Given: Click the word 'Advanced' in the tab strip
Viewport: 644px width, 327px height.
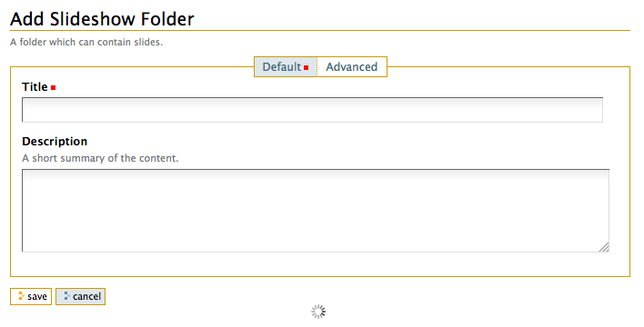Looking at the screenshot, I should coord(352,67).
